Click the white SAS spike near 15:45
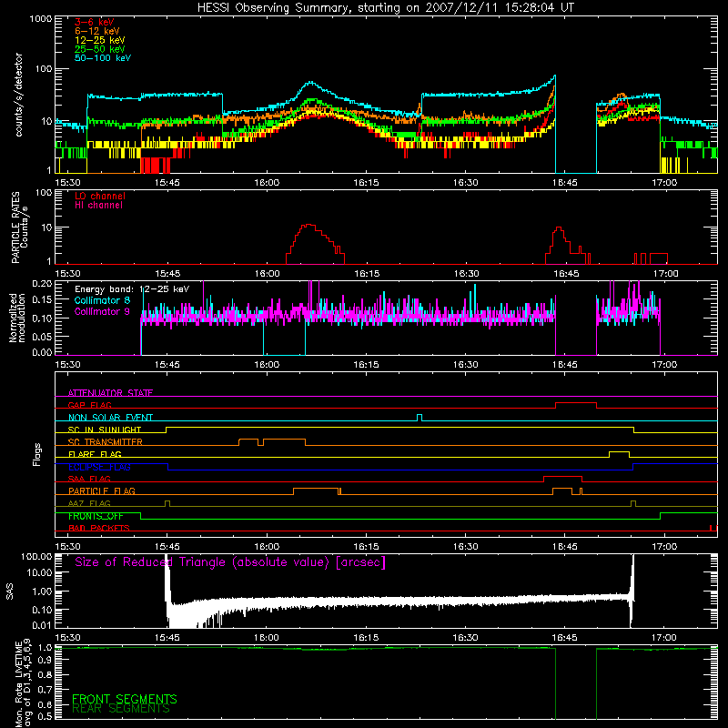 click(167, 585)
